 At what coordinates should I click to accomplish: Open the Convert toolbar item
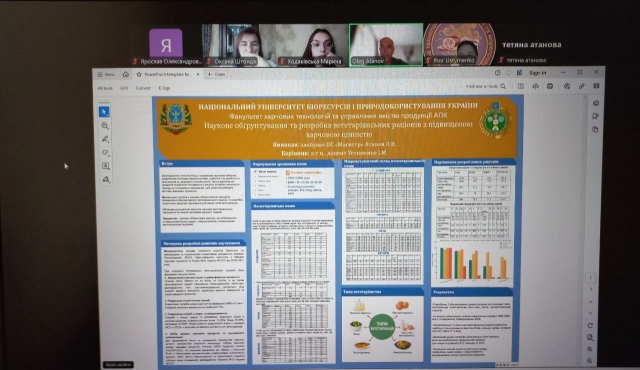pyautogui.click(x=143, y=88)
